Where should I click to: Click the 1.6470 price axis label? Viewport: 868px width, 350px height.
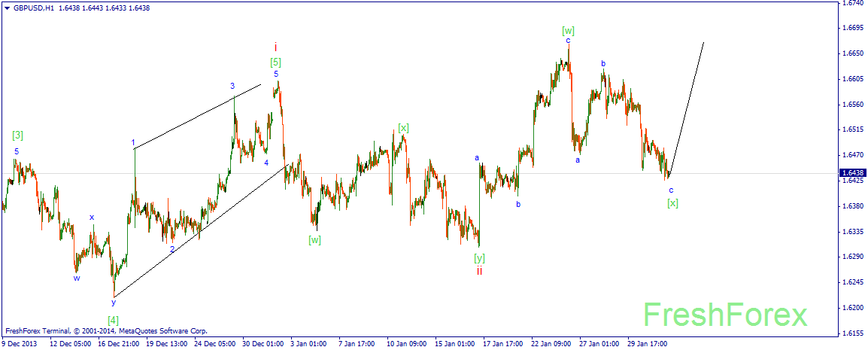click(853, 155)
